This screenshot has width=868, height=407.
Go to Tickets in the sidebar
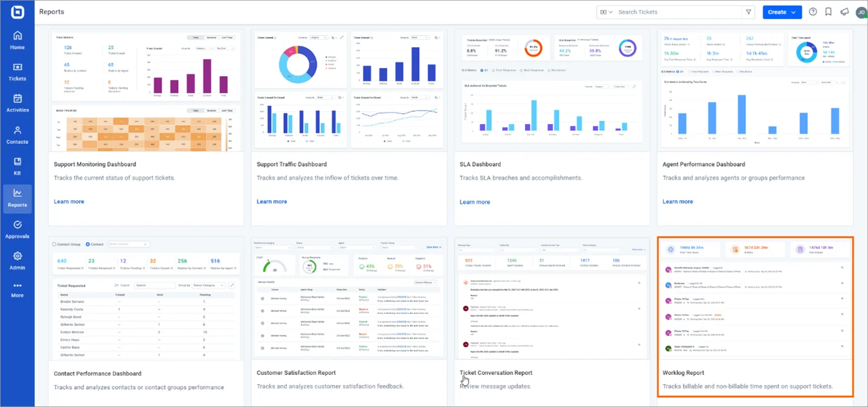point(17,72)
